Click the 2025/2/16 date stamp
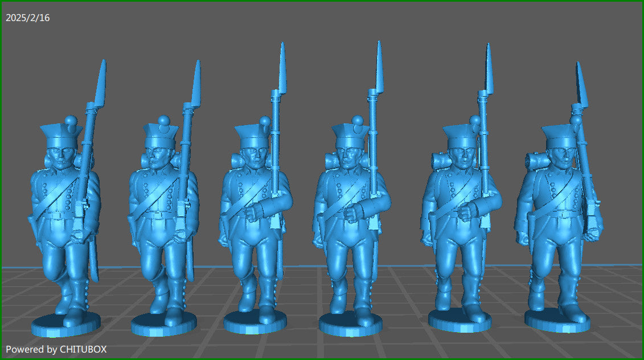The width and height of the screenshot is (644, 360). [x=27, y=17]
